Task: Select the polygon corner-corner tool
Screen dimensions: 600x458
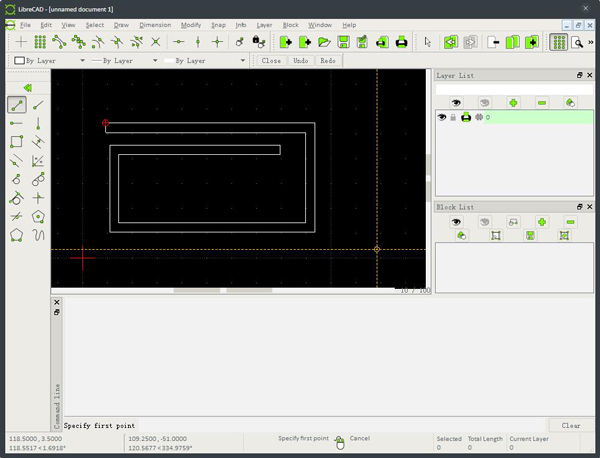Action: 16,235
